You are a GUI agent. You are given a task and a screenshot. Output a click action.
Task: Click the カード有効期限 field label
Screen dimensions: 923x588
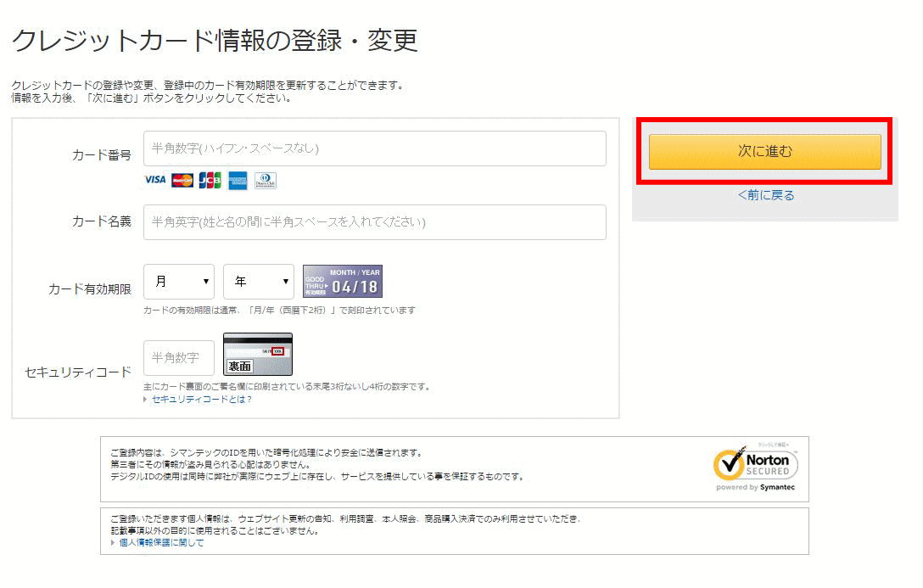pos(90,288)
